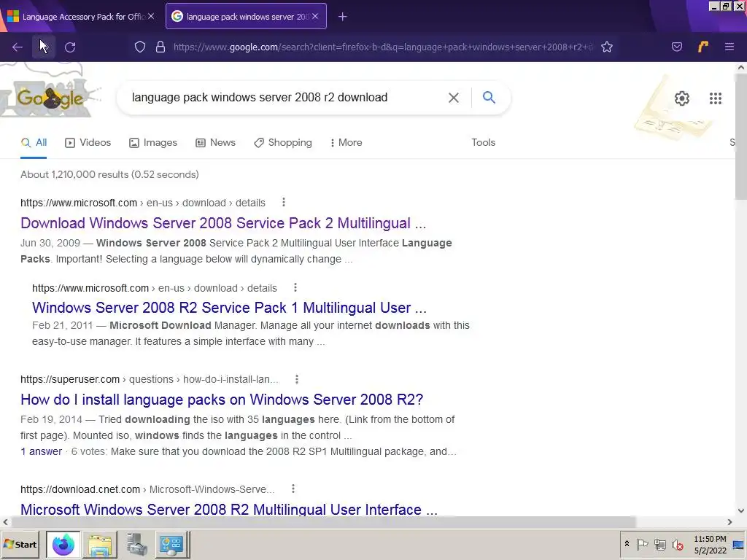Close the Language Accessory Pack tab

[x=151, y=16]
